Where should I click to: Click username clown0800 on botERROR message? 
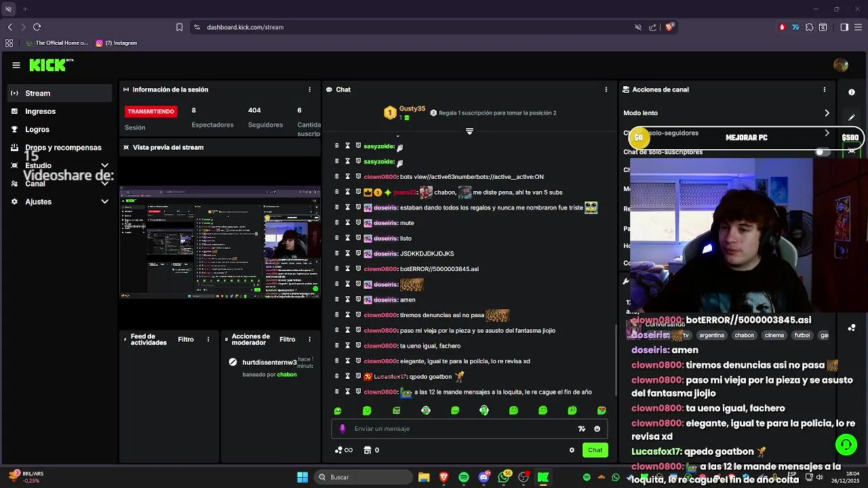click(380, 269)
